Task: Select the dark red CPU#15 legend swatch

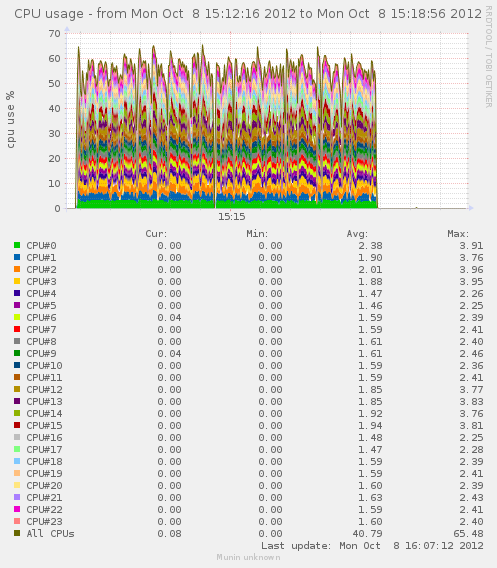Action: [17, 425]
